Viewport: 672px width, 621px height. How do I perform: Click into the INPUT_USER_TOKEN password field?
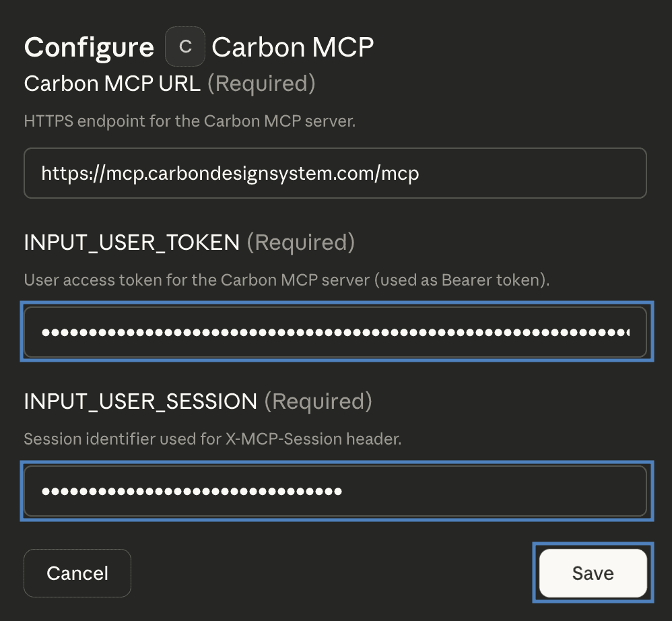click(x=335, y=332)
